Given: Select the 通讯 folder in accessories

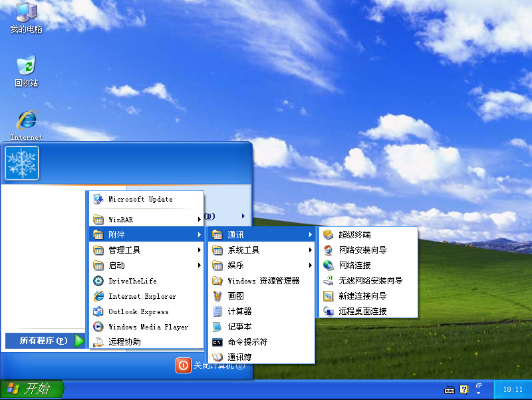Looking at the screenshot, I should pos(261,234).
